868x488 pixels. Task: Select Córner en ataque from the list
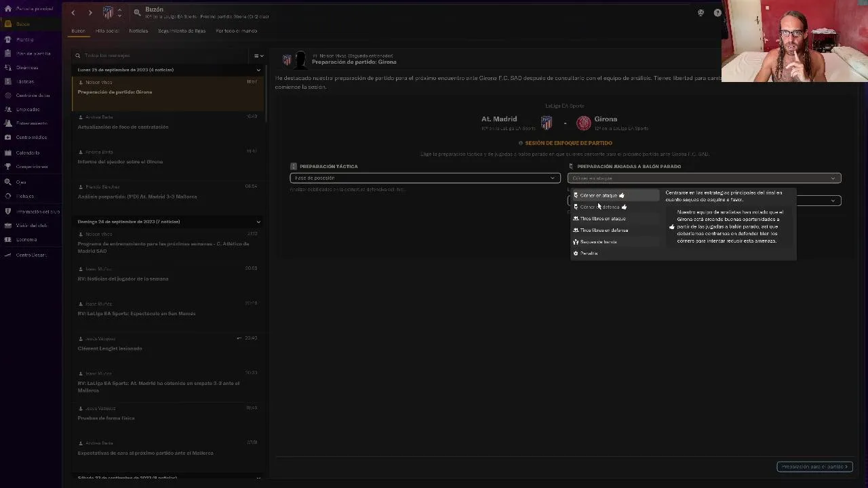click(614, 195)
